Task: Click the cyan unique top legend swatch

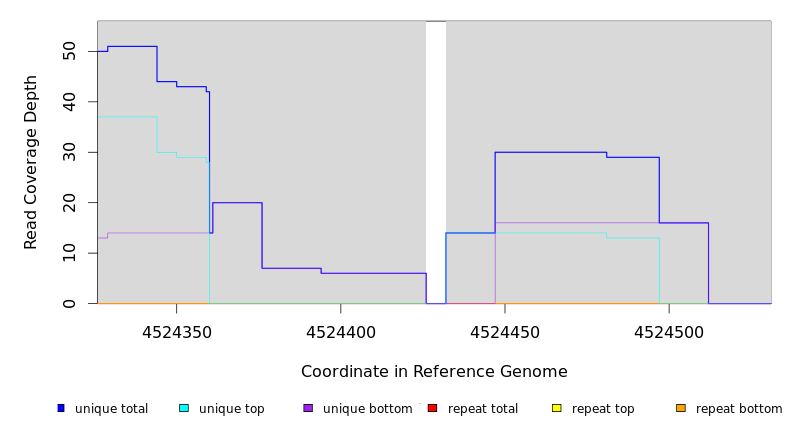Action: (x=184, y=408)
